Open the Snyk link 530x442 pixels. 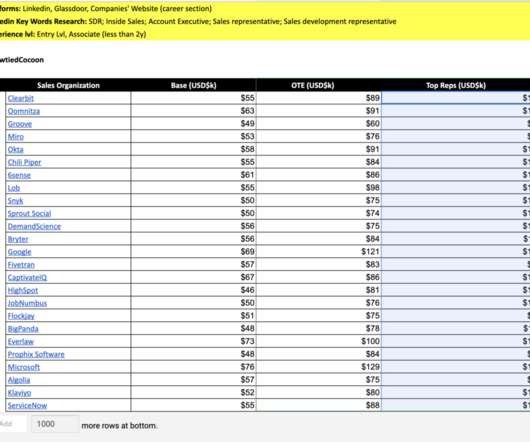tap(16, 201)
